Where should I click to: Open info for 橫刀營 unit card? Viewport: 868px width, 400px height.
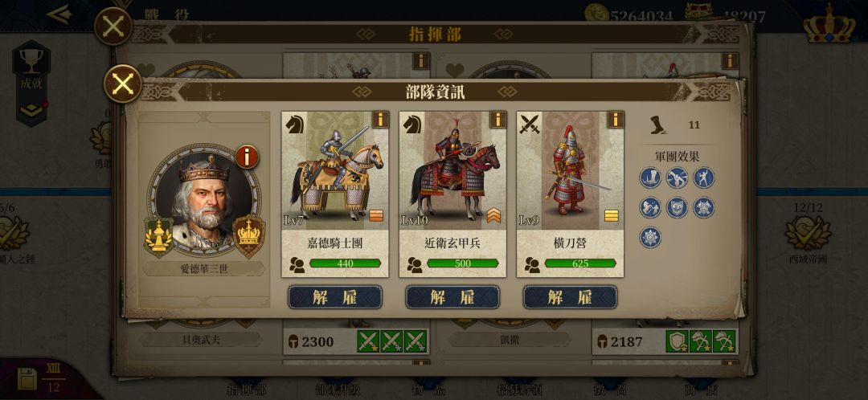pyautogui.click(x=615, y=120)
